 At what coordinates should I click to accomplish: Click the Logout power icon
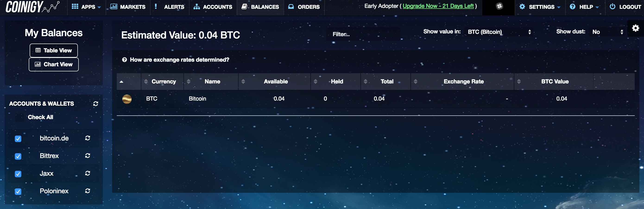point(612,6)
